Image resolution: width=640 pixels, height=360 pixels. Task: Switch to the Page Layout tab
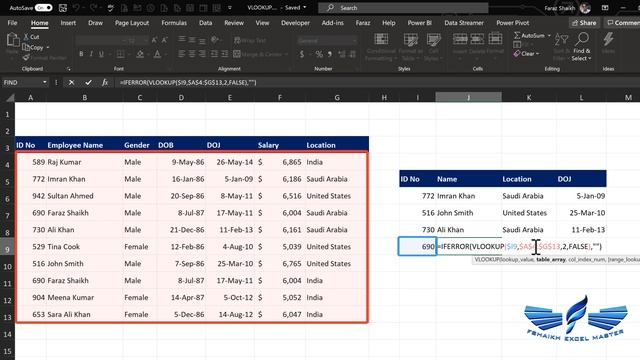(132, 23)
